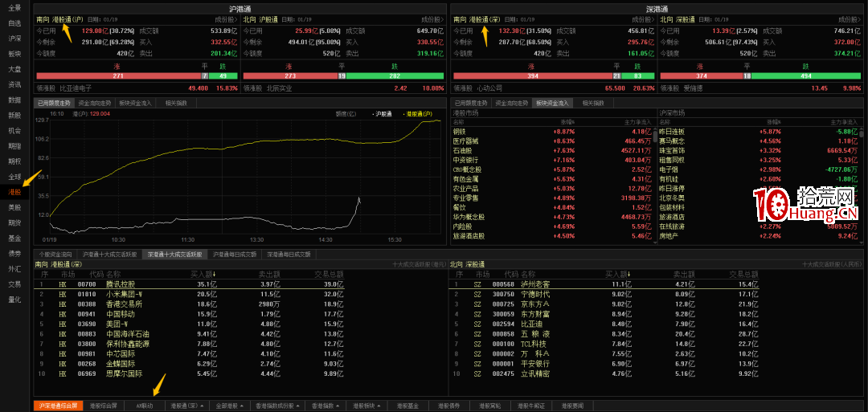
Task: Open 自选 watchlist in the sidebar
Action: pos(14,22)
